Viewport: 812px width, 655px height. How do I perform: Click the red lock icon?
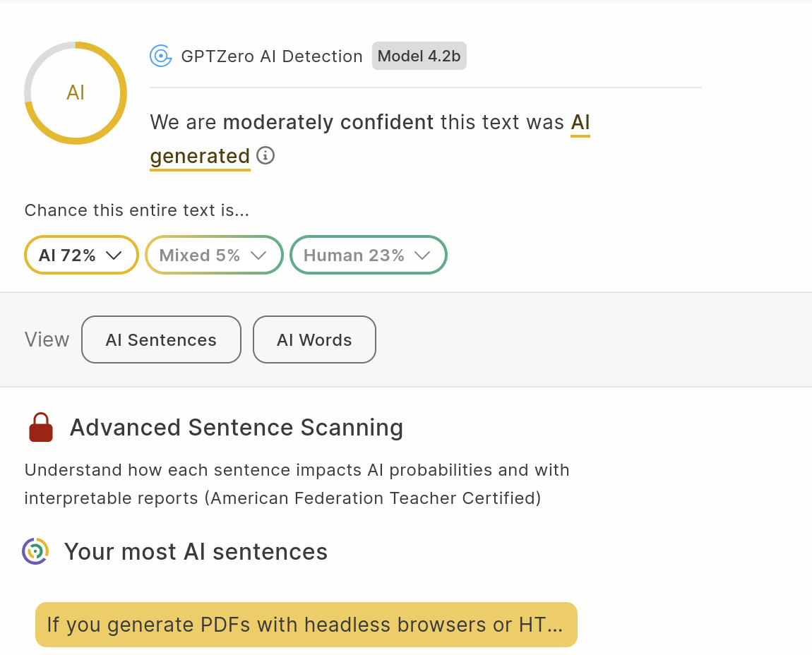pyautogui.click(x=41, y=428)
